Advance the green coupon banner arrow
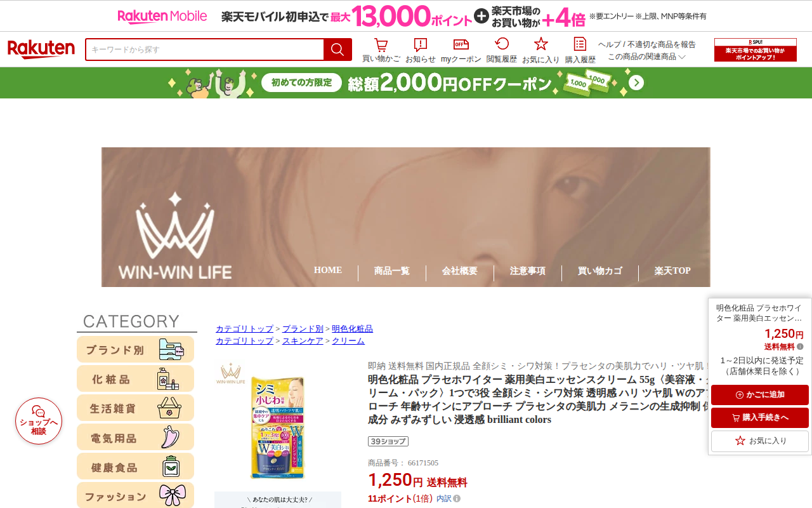This screenshot has width=812, height=508. pyautogui.click(x=636, y=83)
